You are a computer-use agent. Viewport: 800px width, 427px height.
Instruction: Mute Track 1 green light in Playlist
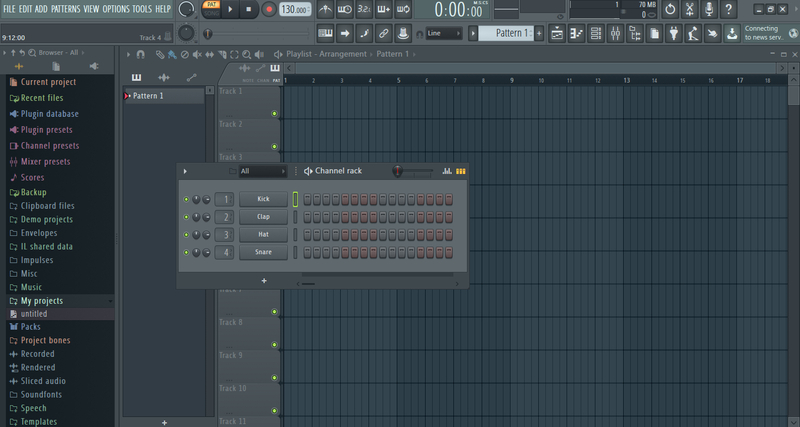(x=274, y=114)
